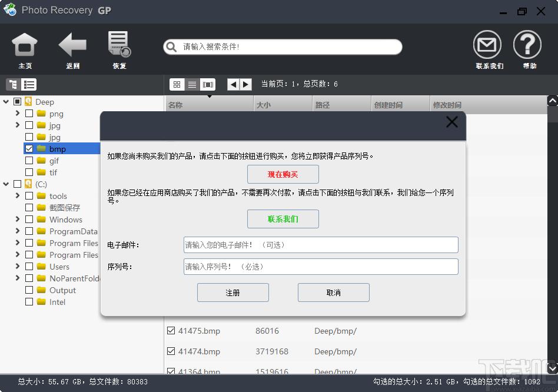The width and height of the screenshot is (558, 392).
Task: Expand the ProgramData folder node
Action: 18,231
